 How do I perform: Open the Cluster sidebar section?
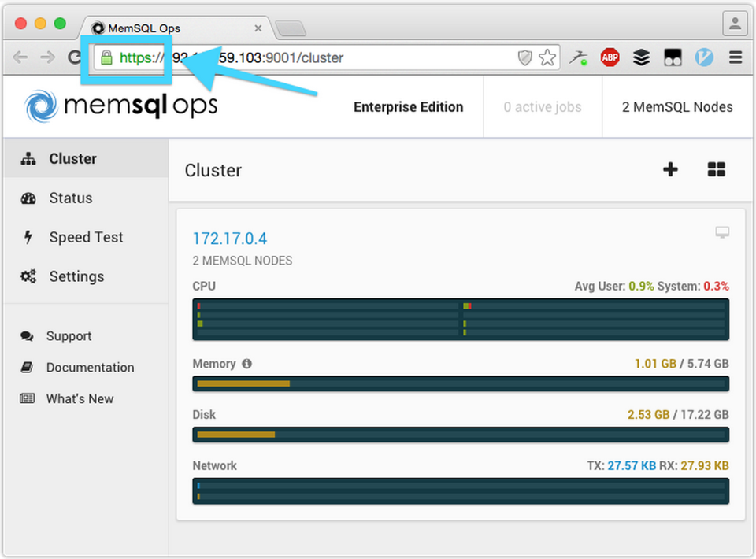click(x=72, y=158)
